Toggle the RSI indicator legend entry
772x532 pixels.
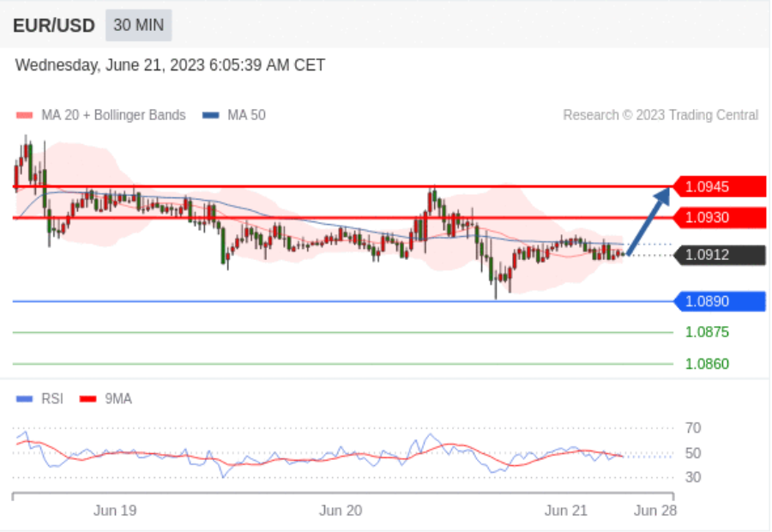click(40, 399)
